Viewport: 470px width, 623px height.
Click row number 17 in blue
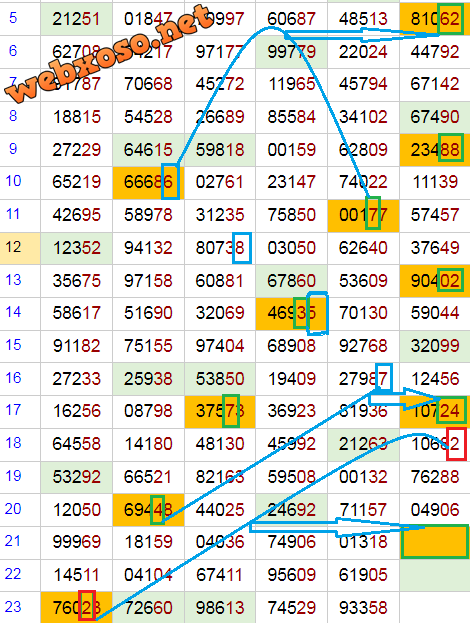(x=13, y=410)
